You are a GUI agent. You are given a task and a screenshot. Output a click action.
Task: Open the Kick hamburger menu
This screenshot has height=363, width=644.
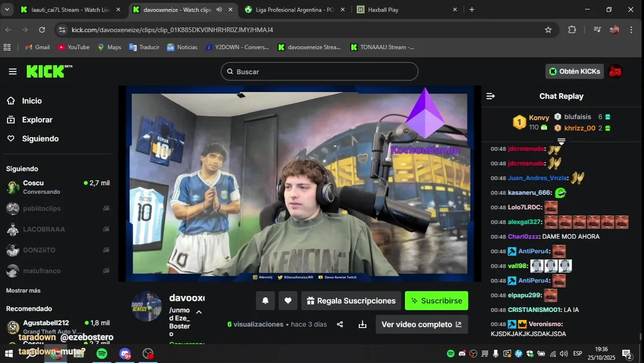13,72
